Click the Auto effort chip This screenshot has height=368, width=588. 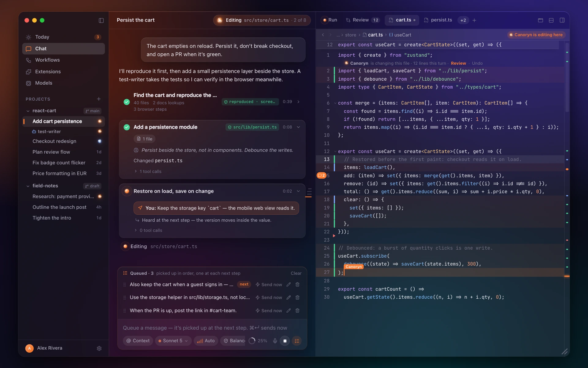pyautogui.click(x=206, y=341)
